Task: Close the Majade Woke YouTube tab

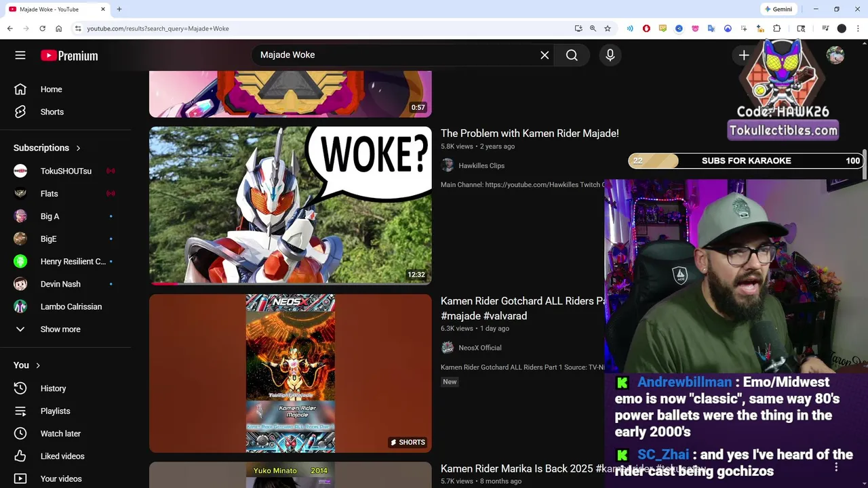Action: pyautogui.click(x=103, y=9)
